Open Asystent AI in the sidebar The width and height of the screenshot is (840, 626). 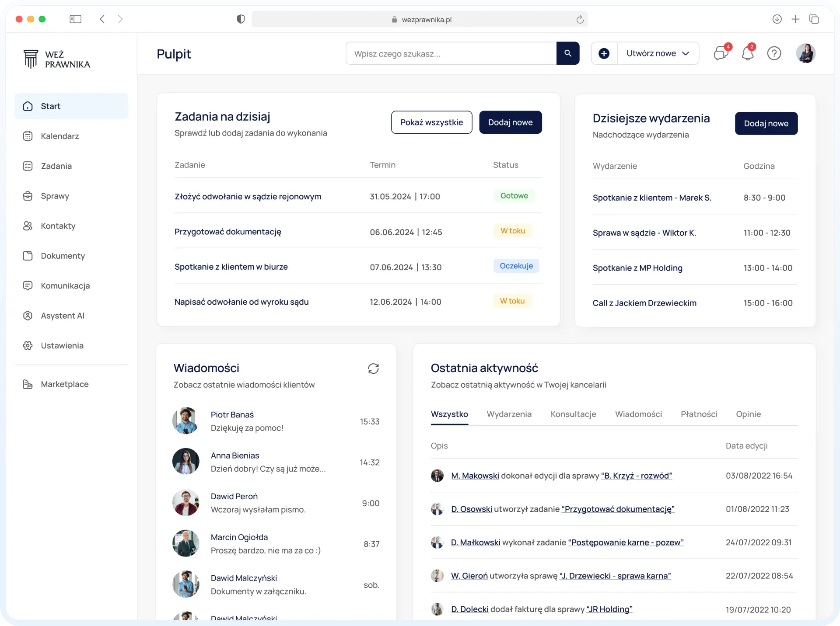(62, 316)
